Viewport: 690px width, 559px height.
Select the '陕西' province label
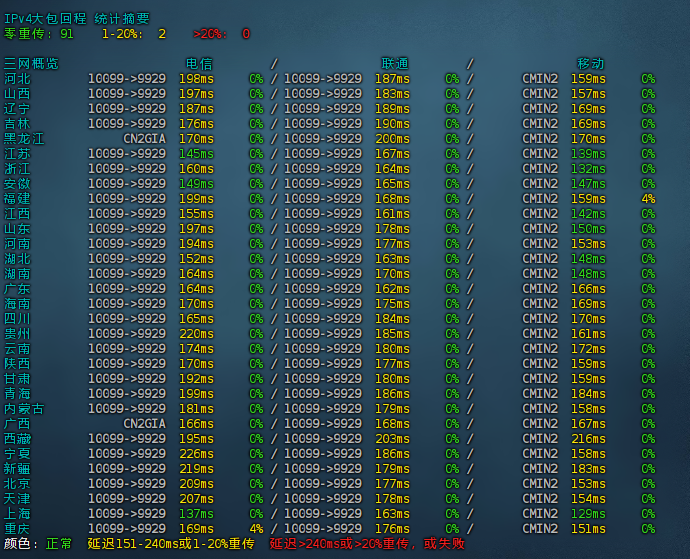[17, 364]
